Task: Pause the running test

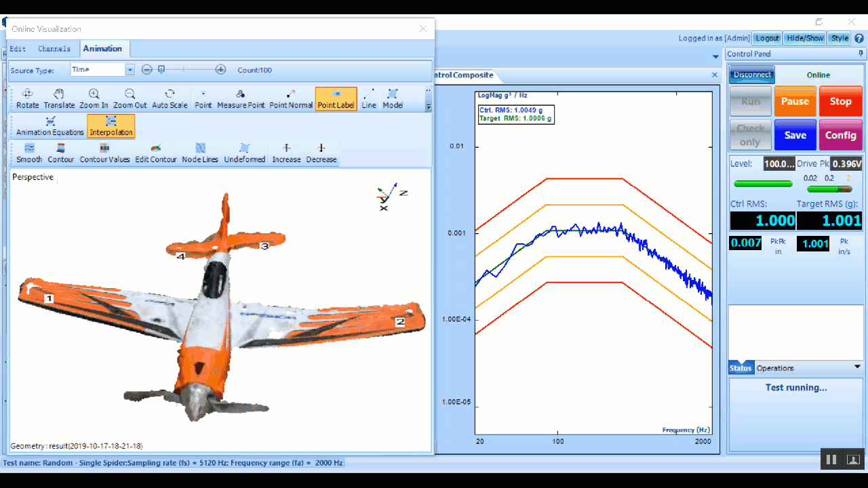Action: [x=795, y=101]
